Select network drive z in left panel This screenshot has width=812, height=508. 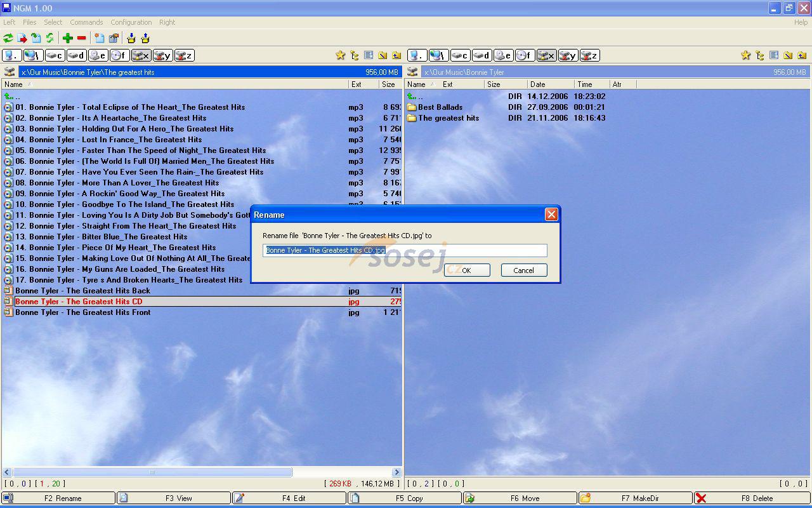(x=184, y=55)
